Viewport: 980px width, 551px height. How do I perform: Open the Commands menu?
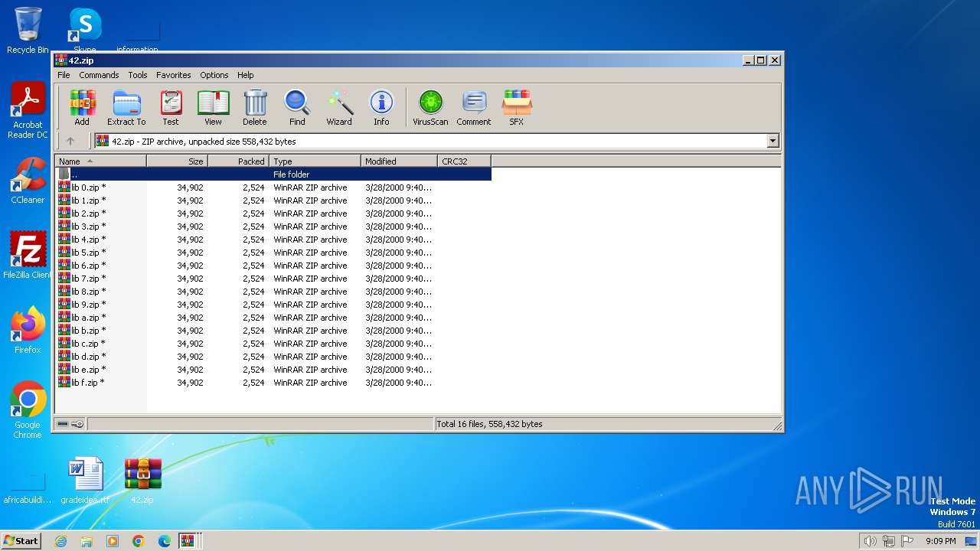99,75
